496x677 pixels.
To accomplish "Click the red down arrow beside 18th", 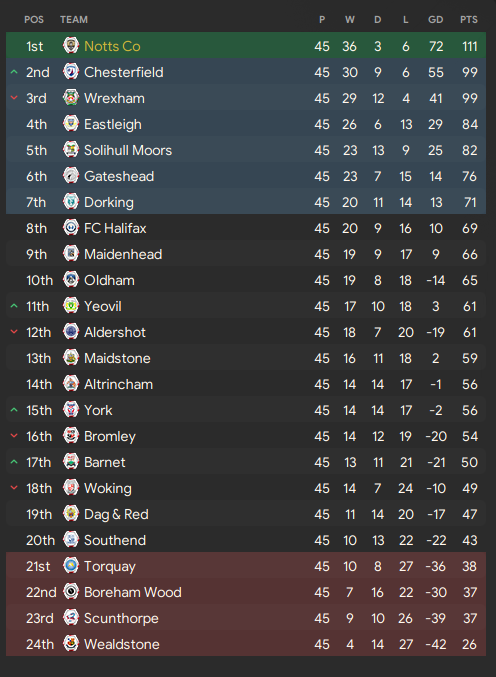I will coord(14,488).
